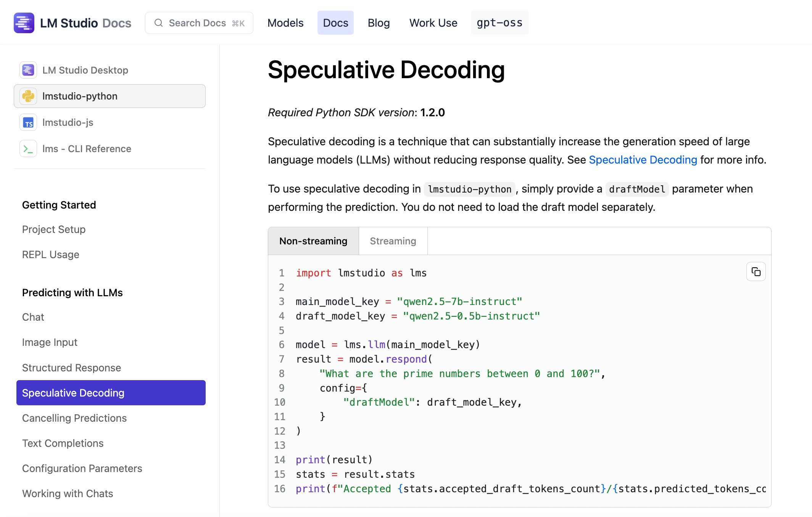
Task: Open the Structured Response docs page
Action: pyautogui.click(x=71, y=368)
